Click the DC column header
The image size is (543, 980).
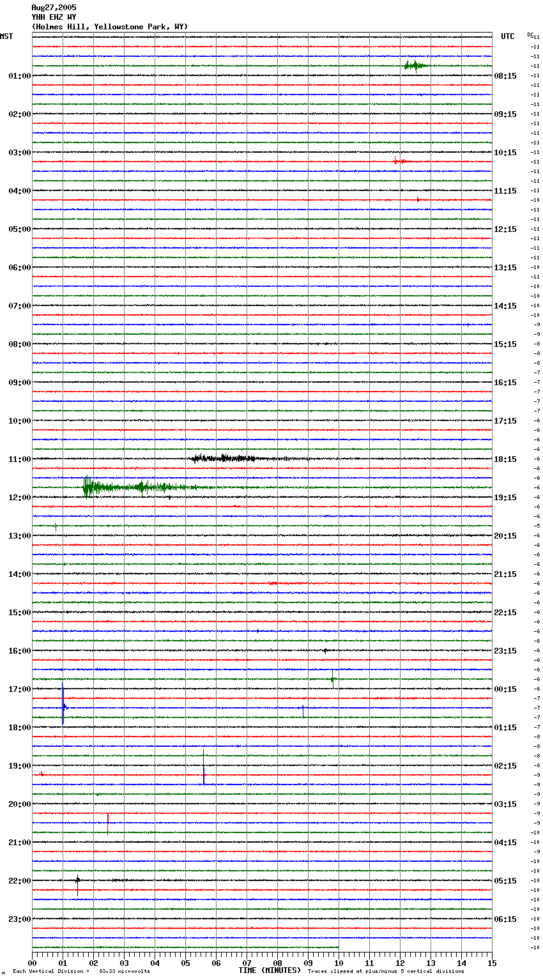[530, 34]
